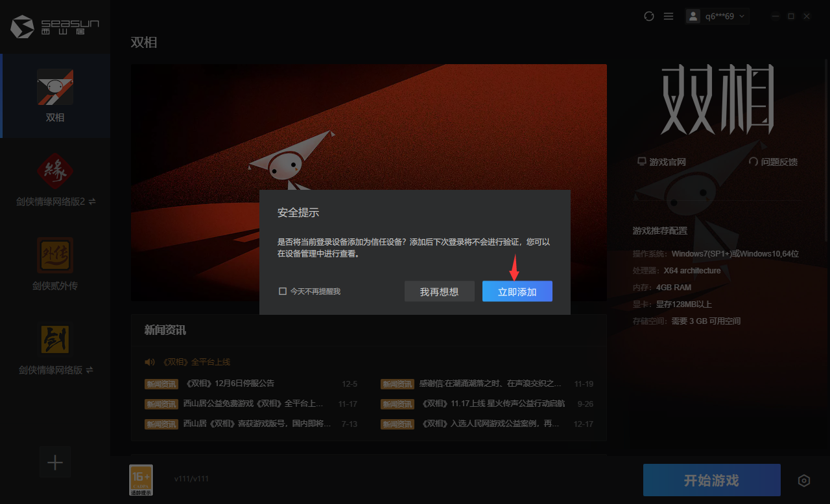The width and height of the screenshot is (830, 504).
Task: Click the 16+ age rating badge
Action: pyautogui.click(x=141, y=480)
